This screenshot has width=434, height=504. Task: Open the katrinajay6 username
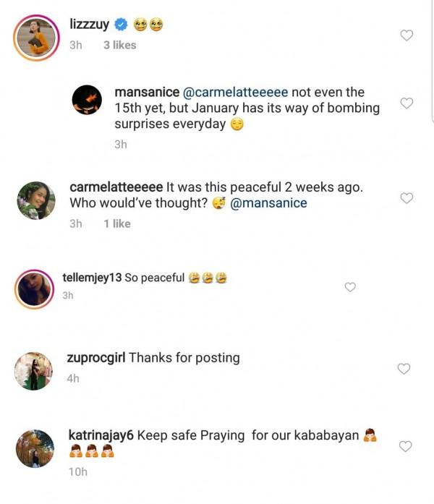tap(101, 435)
